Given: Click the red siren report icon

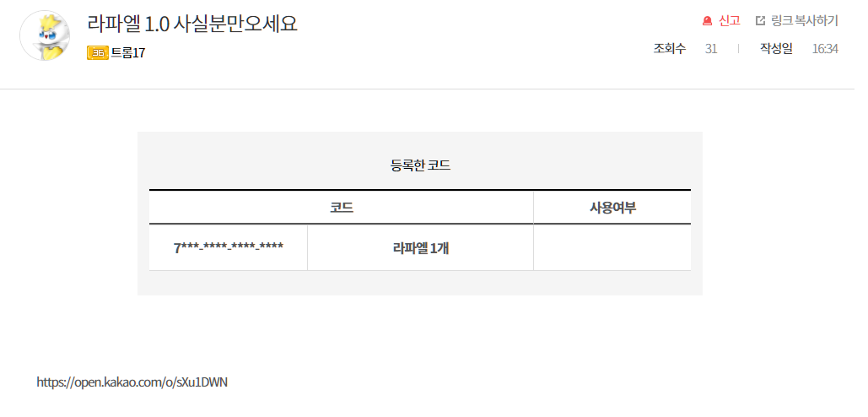Looking at the screenshot, I should [x=707, y=20].
